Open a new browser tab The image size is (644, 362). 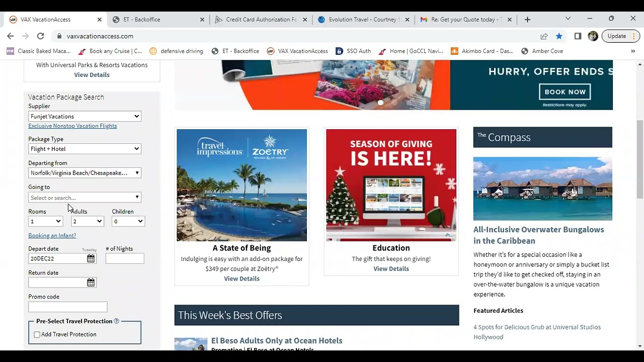(527, 20)
